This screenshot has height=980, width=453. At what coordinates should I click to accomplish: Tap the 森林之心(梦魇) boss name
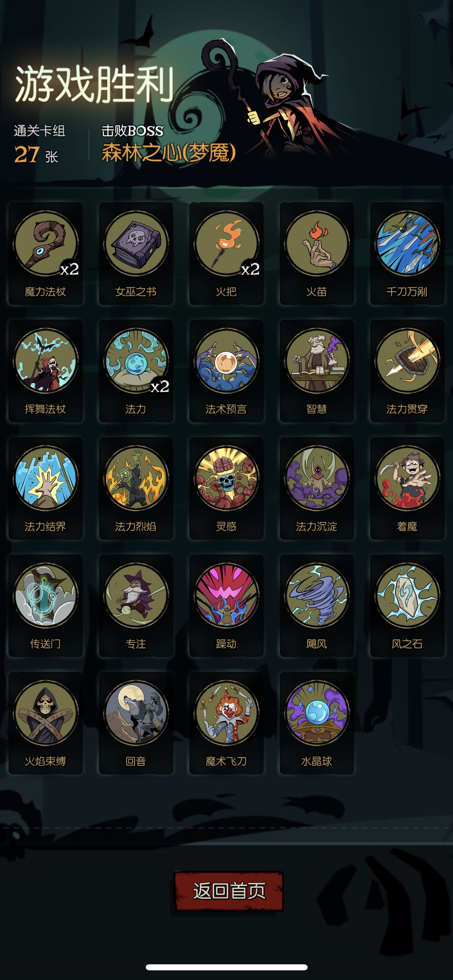(x=169, y=153)
